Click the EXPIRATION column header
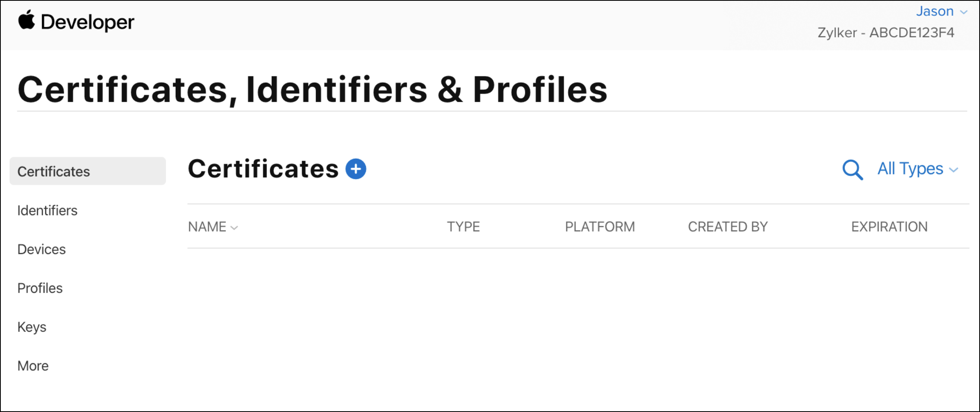980x412 pixels. [889, 227]
